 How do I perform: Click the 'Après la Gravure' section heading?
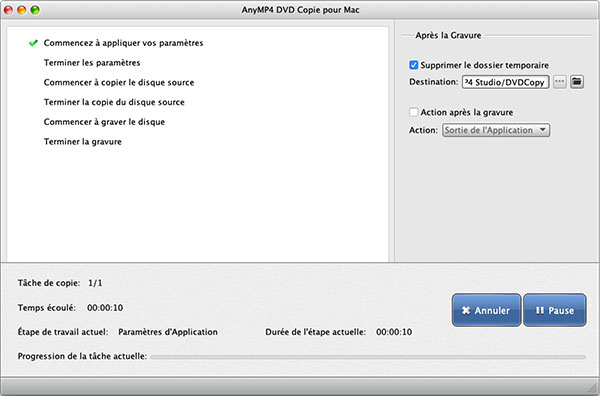click(448, 35)
